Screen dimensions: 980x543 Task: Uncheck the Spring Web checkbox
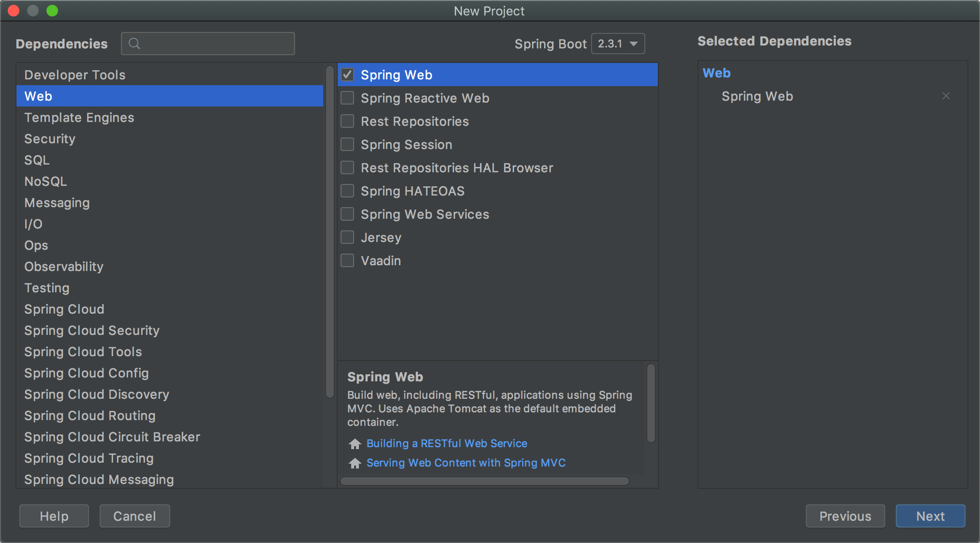pyautogui.click(x=347, y=75)
